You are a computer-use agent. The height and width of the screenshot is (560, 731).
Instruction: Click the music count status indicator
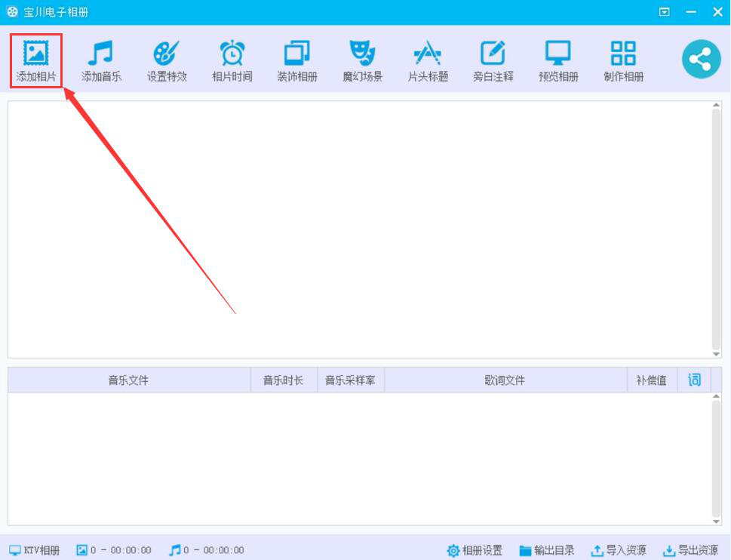coord(207,550)
